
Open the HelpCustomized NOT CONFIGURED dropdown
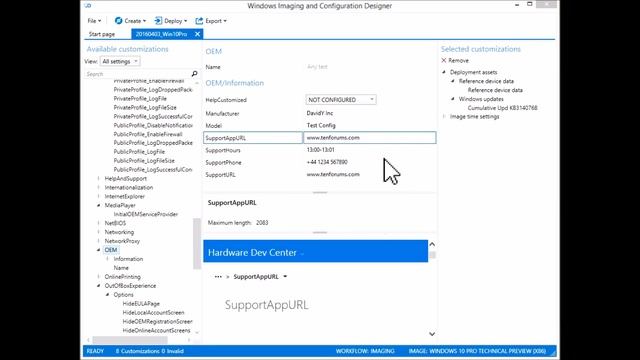point(341,100)
